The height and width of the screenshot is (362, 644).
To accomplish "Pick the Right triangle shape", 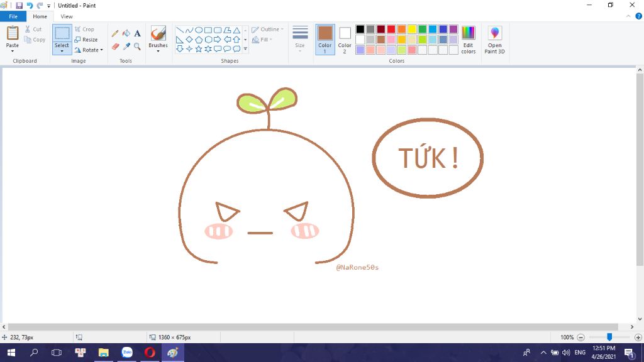I will coord(179,40).
